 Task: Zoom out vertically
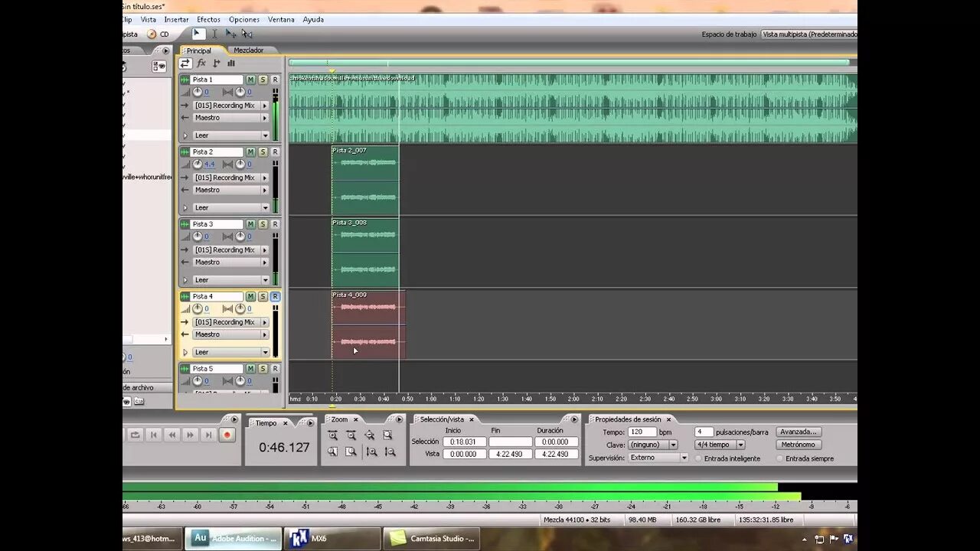pyautogui.click(x=390, y=452)
